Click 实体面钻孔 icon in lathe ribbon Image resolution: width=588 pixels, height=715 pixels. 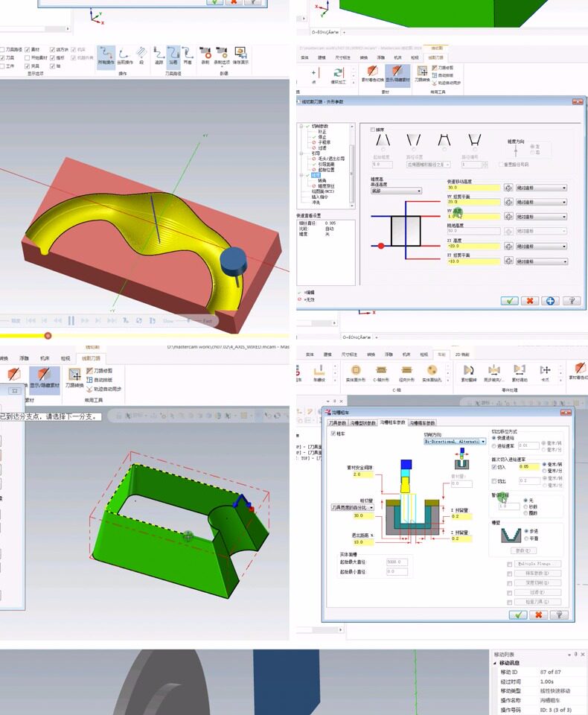432,373
